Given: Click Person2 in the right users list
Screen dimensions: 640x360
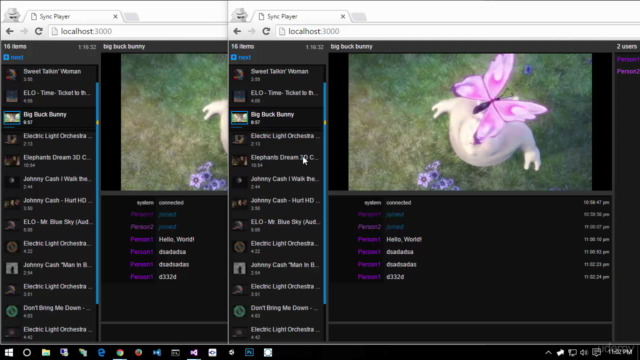Looking at the screenshot, I should tap(628, 71).
